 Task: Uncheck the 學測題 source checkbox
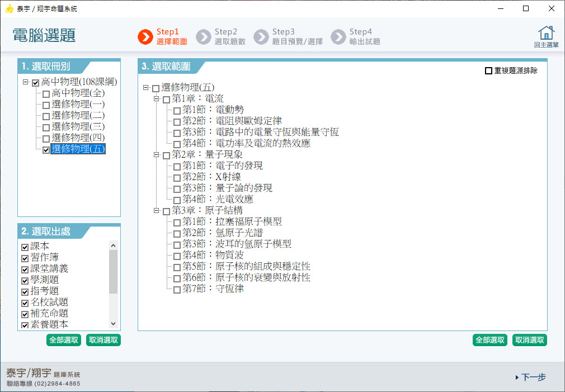tap(25, 280)
